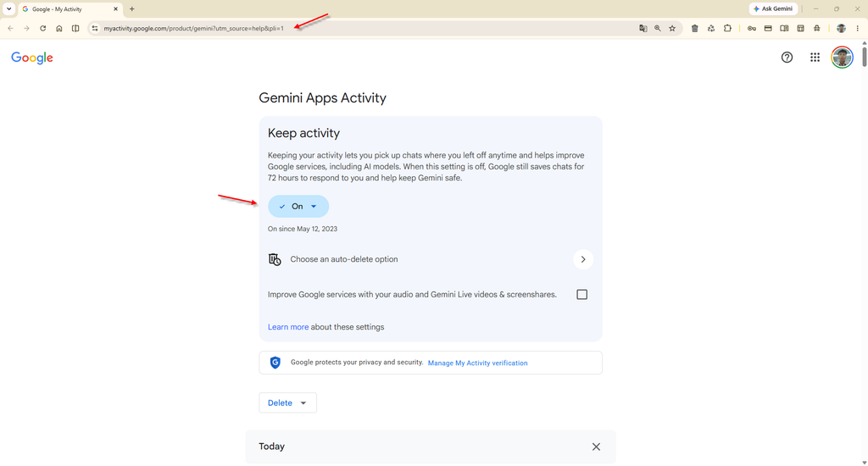Open the Delete dropdown button
The width and height of the screenshot is (868, 466).
point(287,403)
